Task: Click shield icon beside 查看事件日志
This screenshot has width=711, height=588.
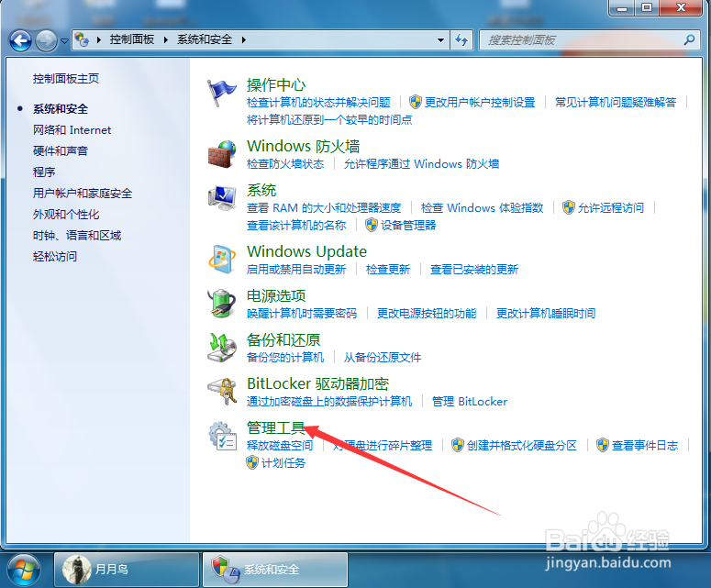Action: pyautogui.click(x=602, y=445)
